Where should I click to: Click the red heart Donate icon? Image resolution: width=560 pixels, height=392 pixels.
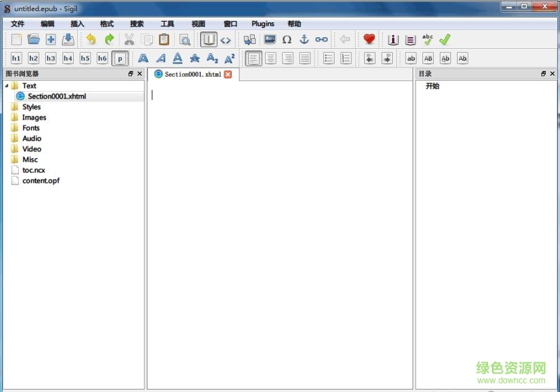[x=369, y=40]
